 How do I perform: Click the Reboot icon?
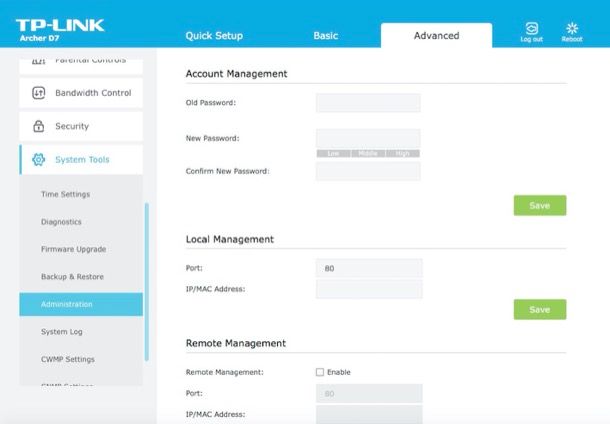(572, 28)
